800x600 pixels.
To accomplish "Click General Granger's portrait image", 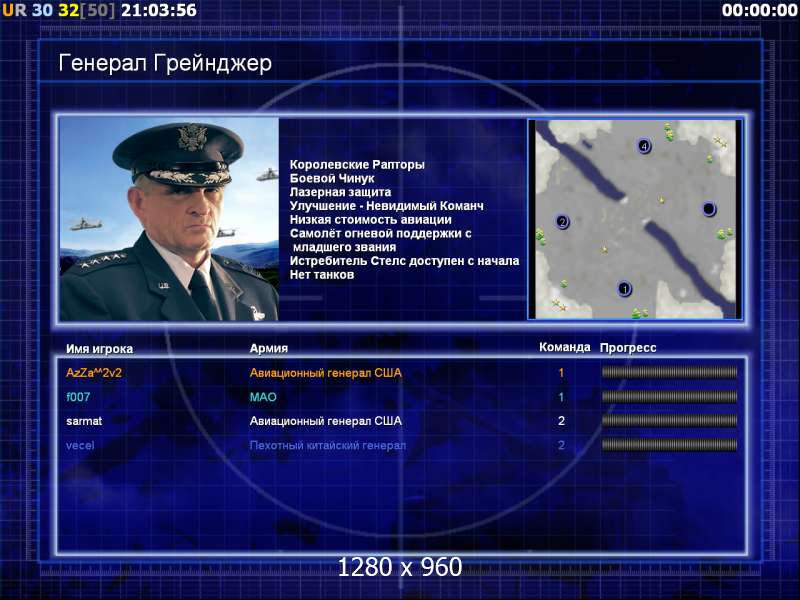I will [x=169, y=219].
